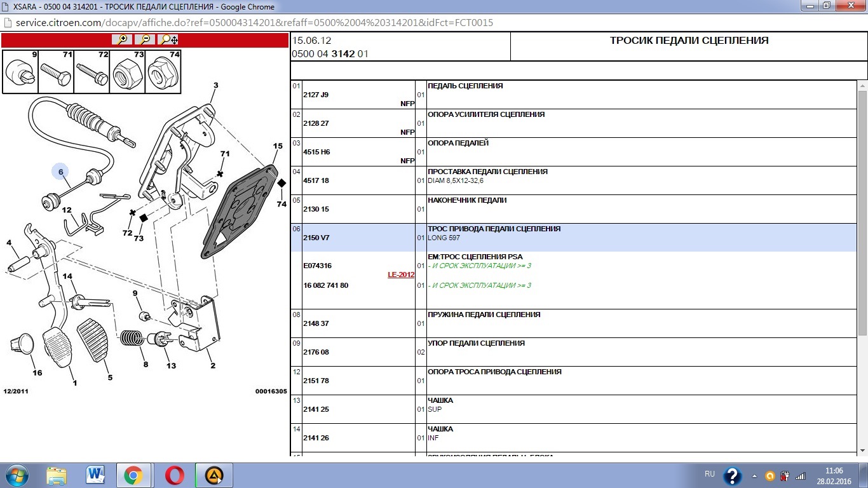Click the parts list vertical scrollbar thumb

point(862,213)
